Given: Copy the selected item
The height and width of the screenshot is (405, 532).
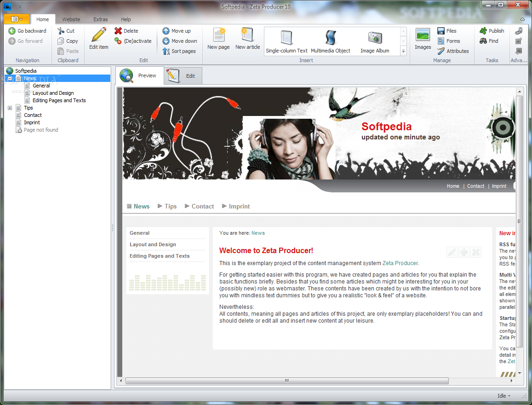Looking at the screenshot, I should (x=68, y=41).
